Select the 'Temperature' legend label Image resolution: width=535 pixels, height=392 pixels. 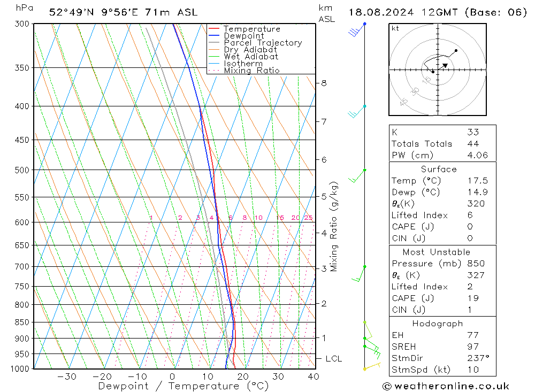click(252, 29)
